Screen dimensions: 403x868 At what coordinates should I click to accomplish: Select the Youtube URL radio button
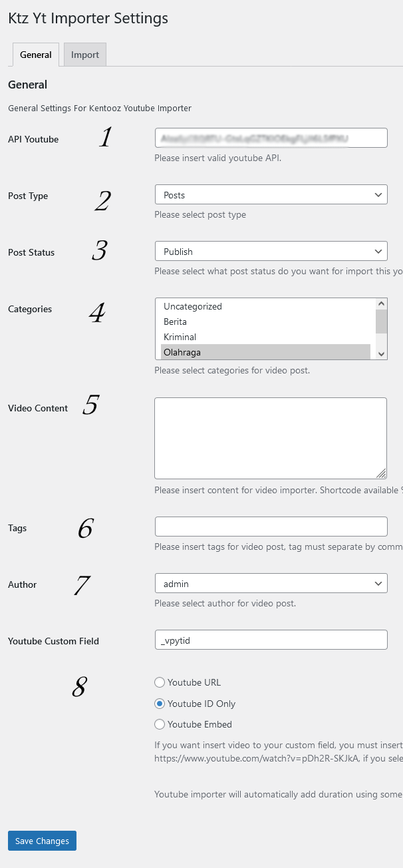[160, 682]
